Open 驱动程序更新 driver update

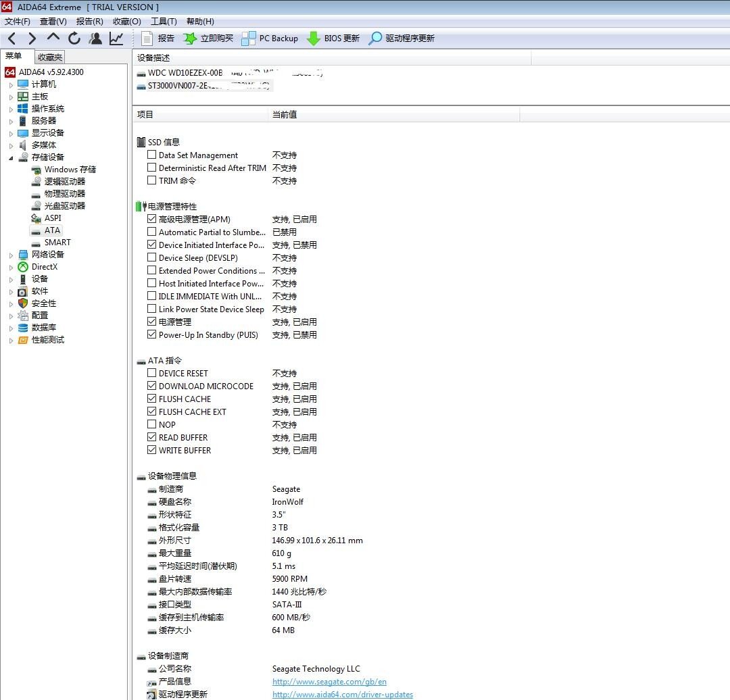click(x=401, y=38)
